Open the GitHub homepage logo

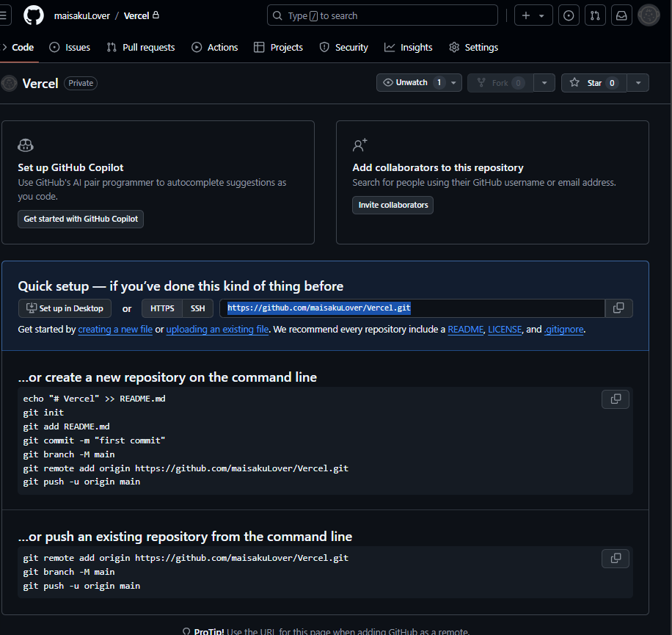click(x=34, y=15)
